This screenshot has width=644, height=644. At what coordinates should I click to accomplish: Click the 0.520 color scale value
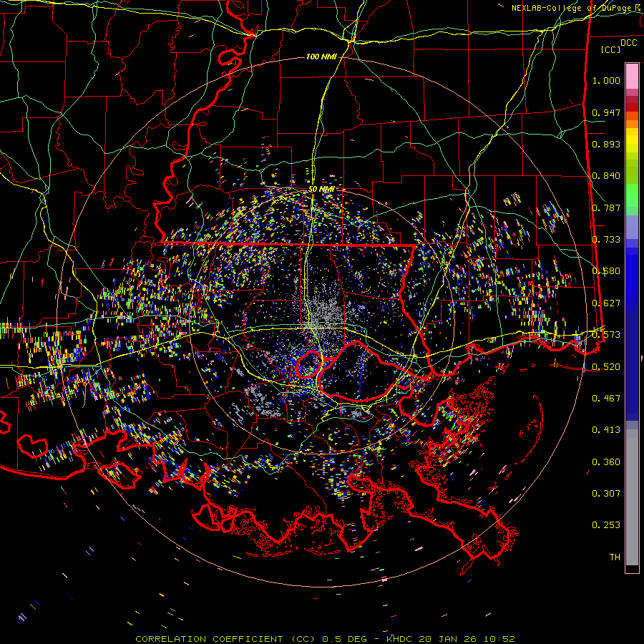(606, 367)
